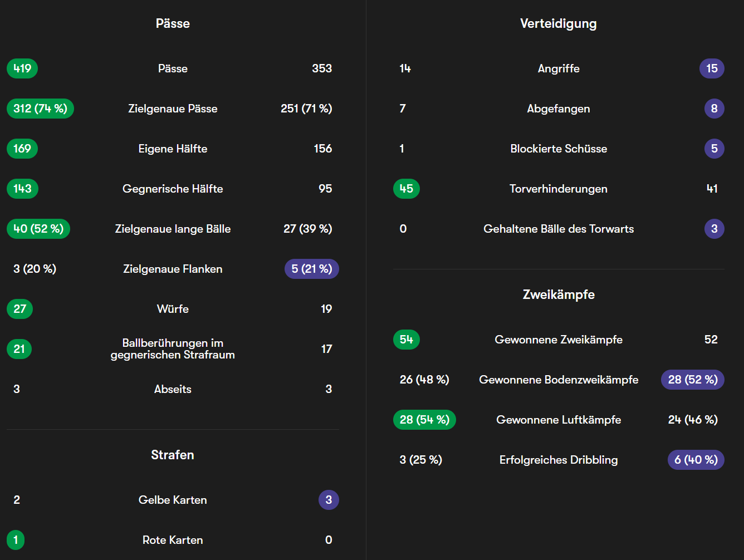This screenshot has width=744, height=560.
Task: Click the Blockierte Schüsse stat label
Action: click(x=558, y=149)
